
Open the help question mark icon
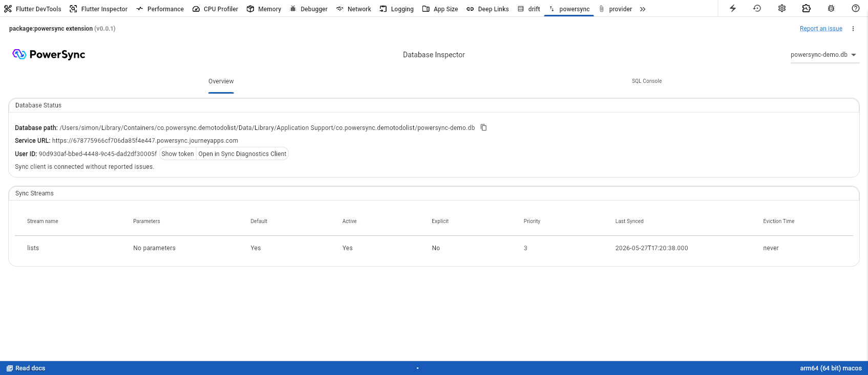tap(856, 8)
